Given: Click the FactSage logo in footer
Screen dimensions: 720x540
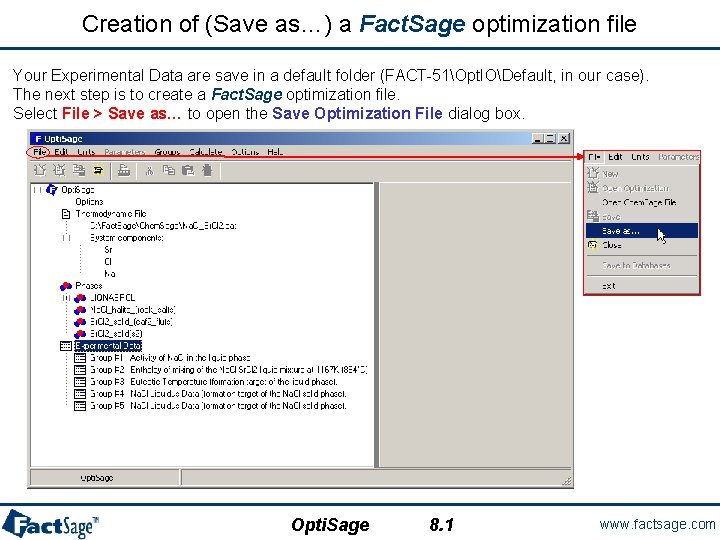Looking at the screenshot, I should (x=51, y=524).
